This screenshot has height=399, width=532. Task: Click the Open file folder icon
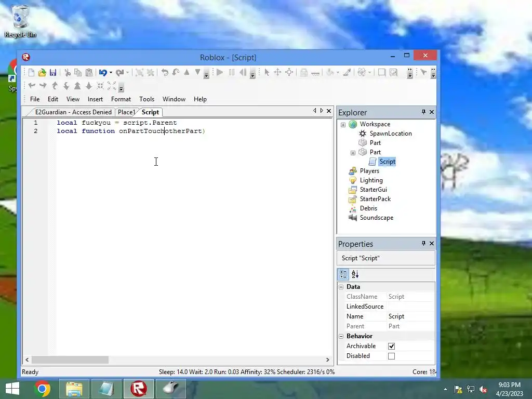click(x=42, y=72)
